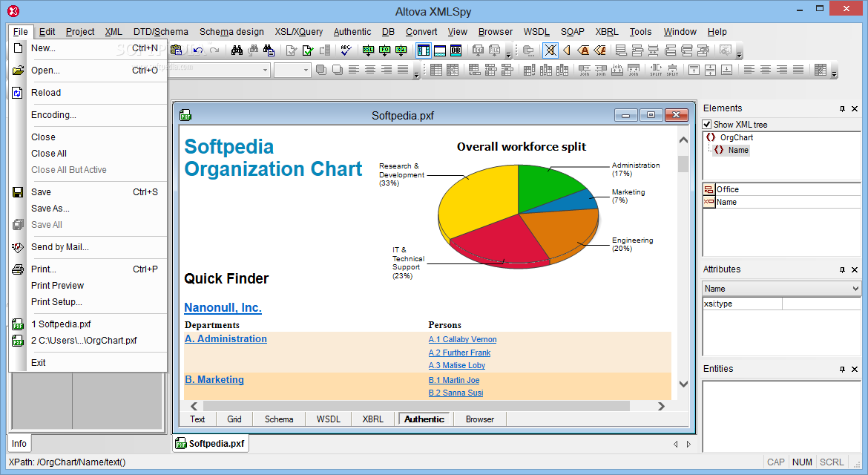868x475 pixels.
Task: Click the horizontal scrollbar thumb
Action: [416, 407]
